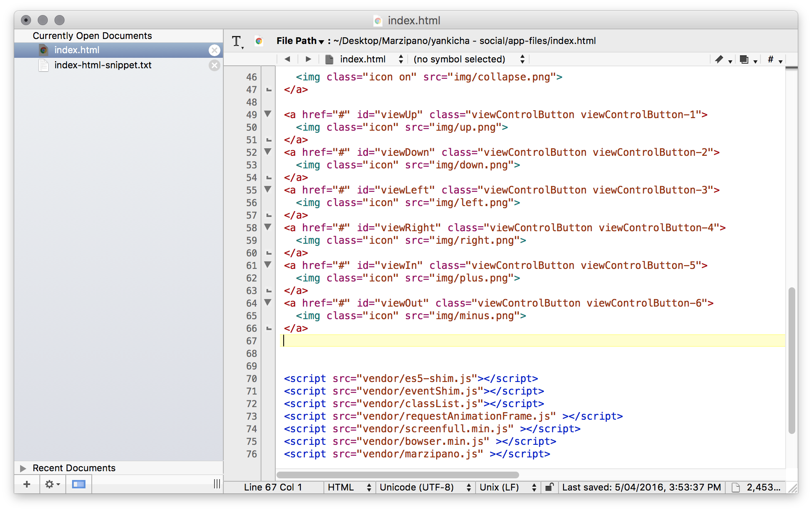Collapse the fold at line 61
This screenshot has height=511, width=812.
tap(268, 265)
